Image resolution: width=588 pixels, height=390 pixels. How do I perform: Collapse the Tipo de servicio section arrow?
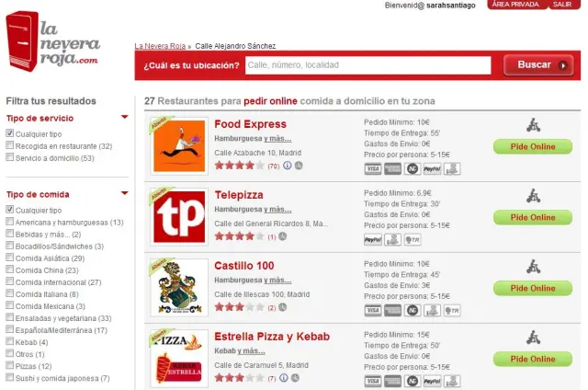(125, 118)
